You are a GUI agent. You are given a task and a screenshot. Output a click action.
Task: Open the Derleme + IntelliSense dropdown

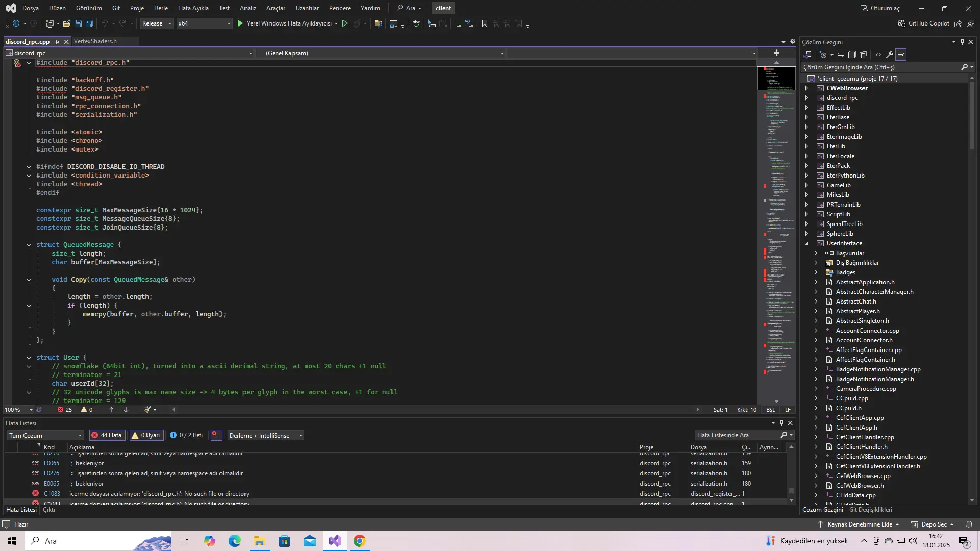pos(265,435)
